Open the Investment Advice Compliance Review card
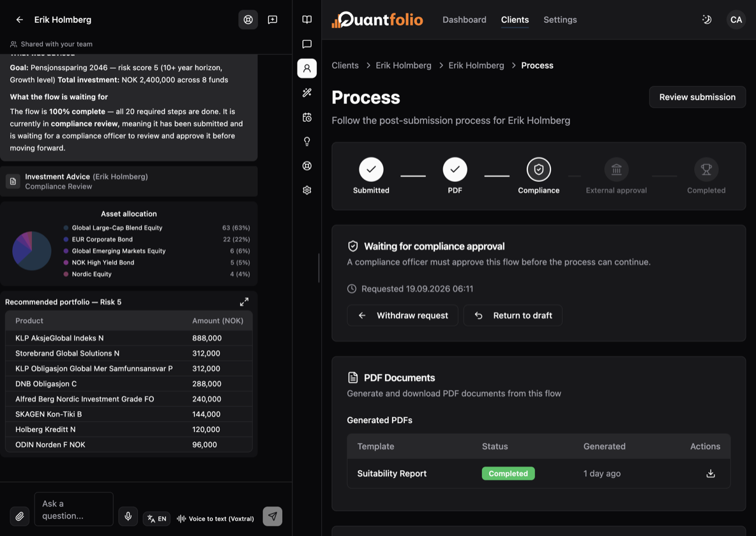756x536 pixels. tap(129, 181)
